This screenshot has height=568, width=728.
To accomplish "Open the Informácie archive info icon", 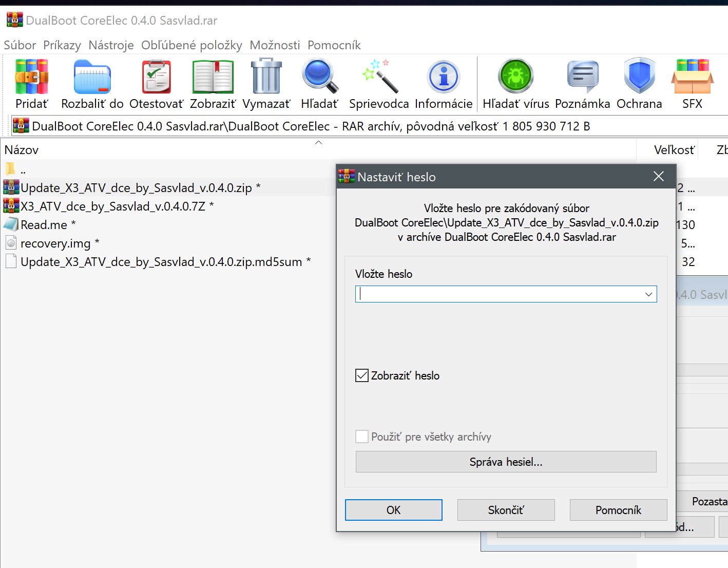I will 443,77.
